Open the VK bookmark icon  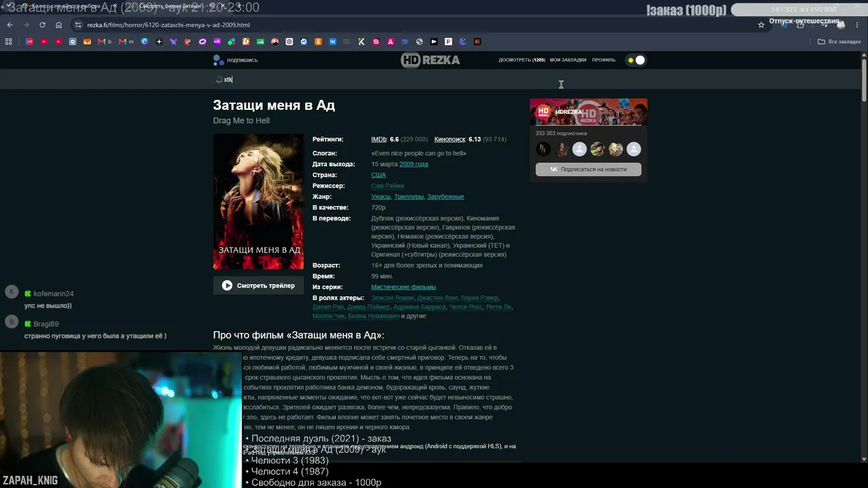[x=332, y=41]
